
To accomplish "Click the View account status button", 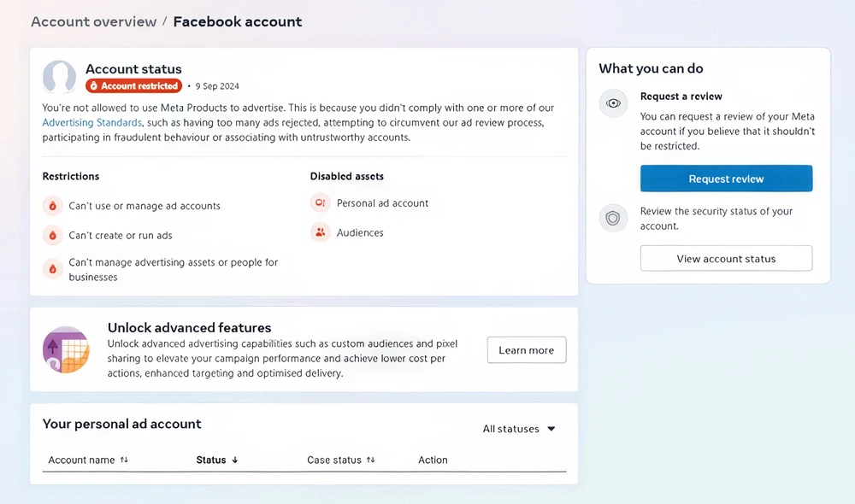I will point(726,258).
